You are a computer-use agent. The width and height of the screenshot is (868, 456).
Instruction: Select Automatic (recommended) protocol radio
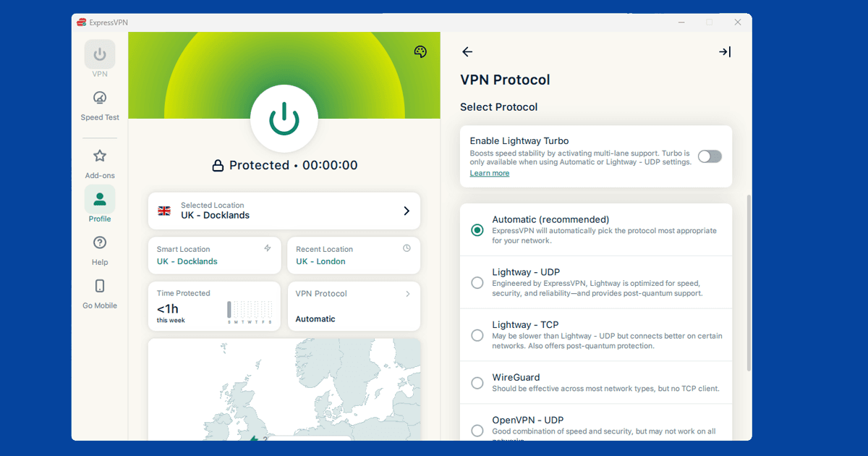[477, 230]
